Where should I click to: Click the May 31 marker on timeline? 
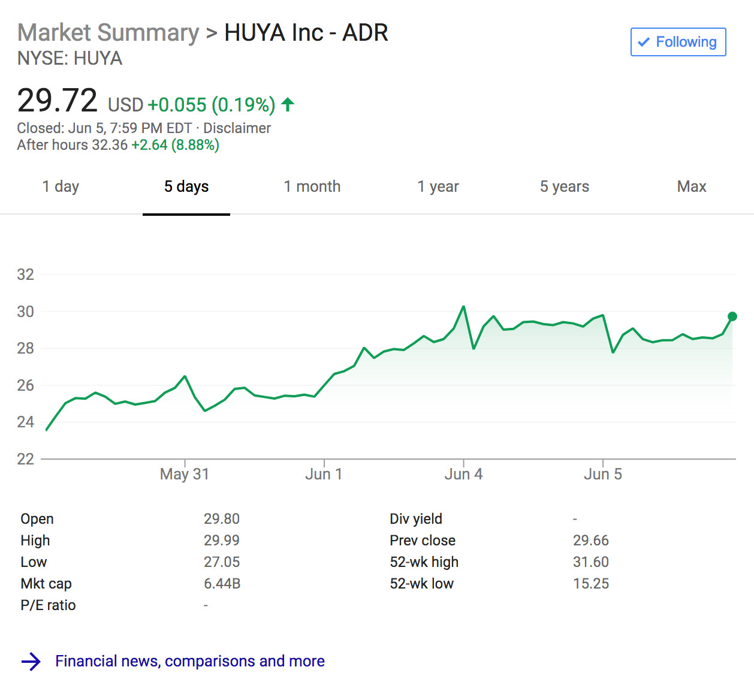(185, 474)
